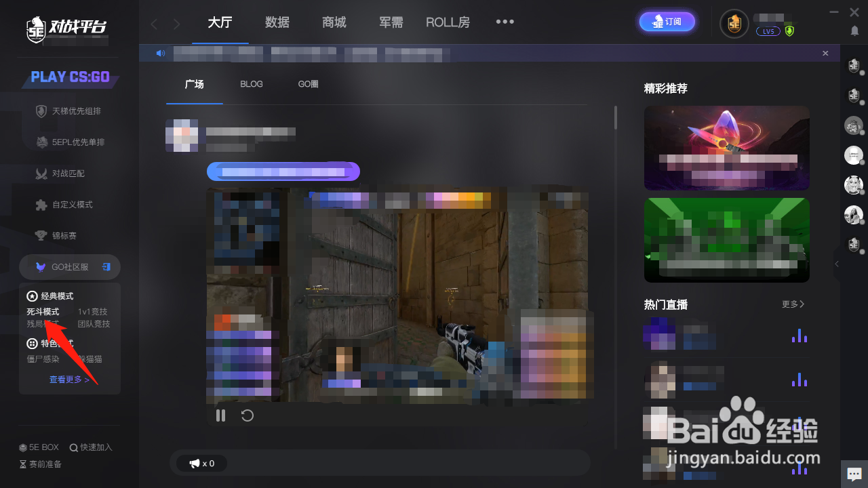Click the LV5 level badge

click(768, 31)
